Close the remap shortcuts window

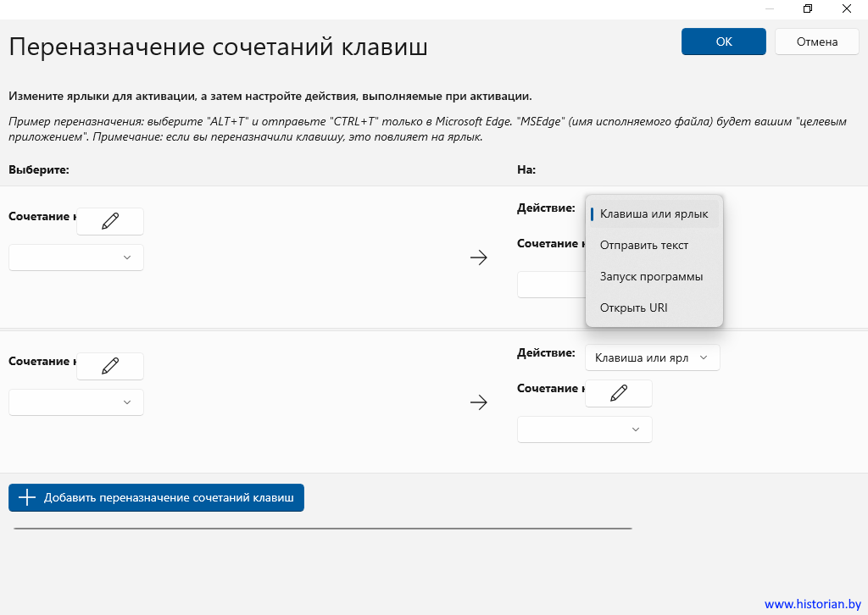point(847,8)
